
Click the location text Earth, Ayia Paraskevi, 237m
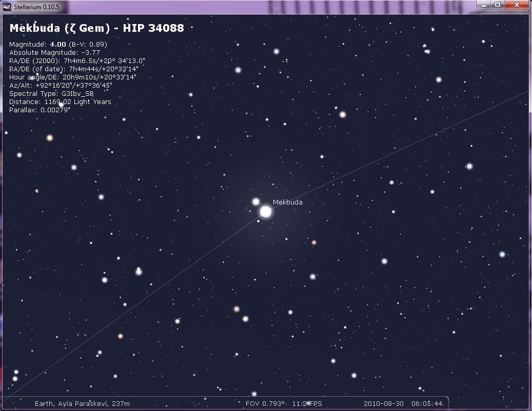click(x=82, y=403)
